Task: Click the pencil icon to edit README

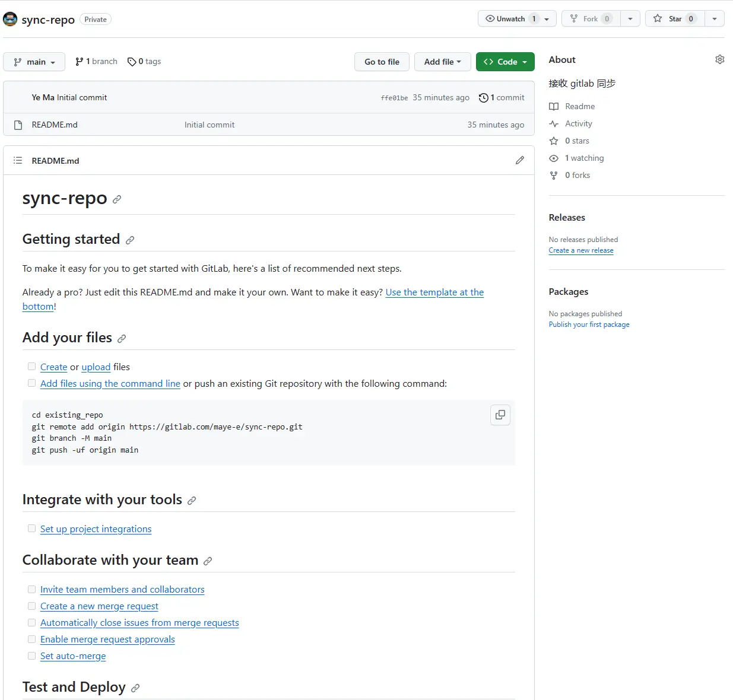Action: click(x=520, y=160)
